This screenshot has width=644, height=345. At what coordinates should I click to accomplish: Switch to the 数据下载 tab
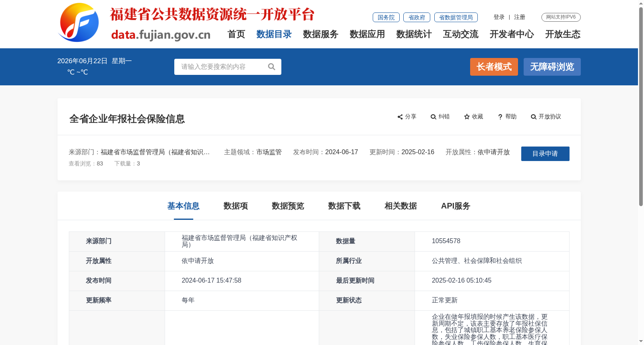(x=345, y=206)
